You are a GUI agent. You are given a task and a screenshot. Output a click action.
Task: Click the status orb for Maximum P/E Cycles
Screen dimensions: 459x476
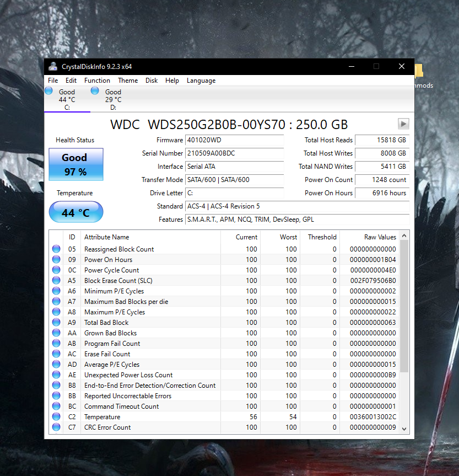click(x=56, y=312)
